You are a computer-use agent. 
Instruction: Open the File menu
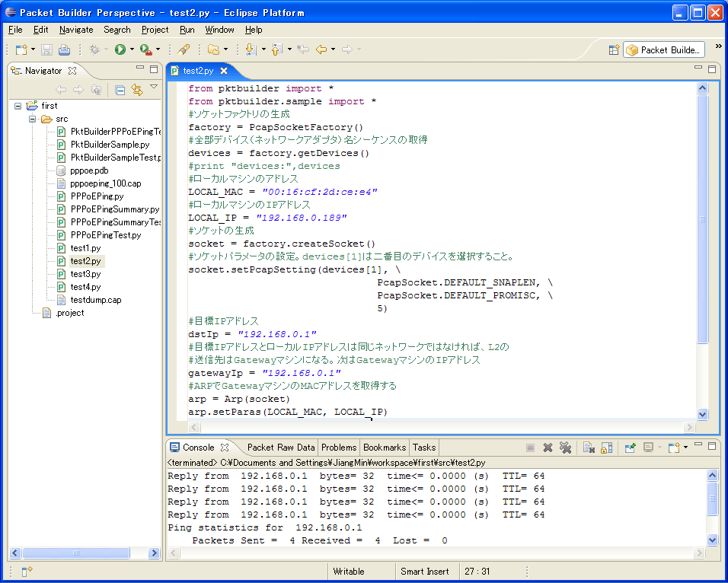[x=15, y=30]
